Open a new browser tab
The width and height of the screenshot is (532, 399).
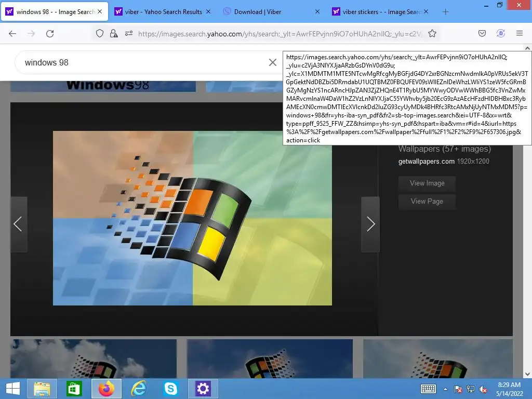[445, 12]
